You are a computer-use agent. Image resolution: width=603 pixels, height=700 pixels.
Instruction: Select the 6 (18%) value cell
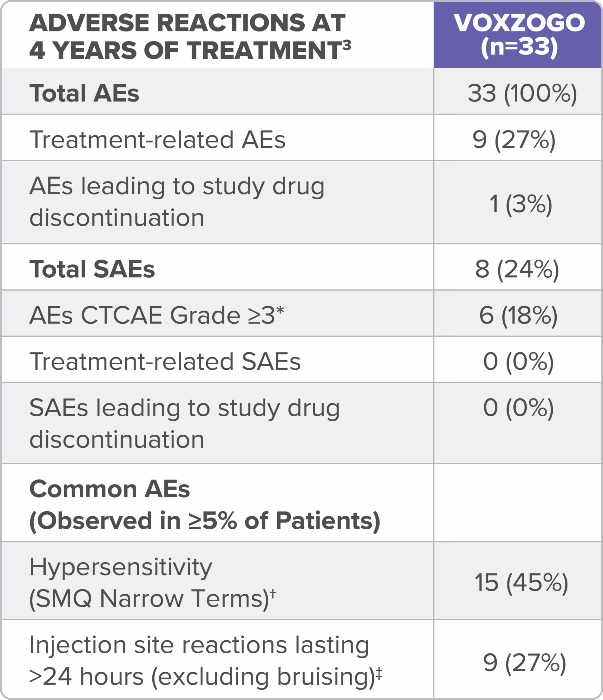click(518, 315)
